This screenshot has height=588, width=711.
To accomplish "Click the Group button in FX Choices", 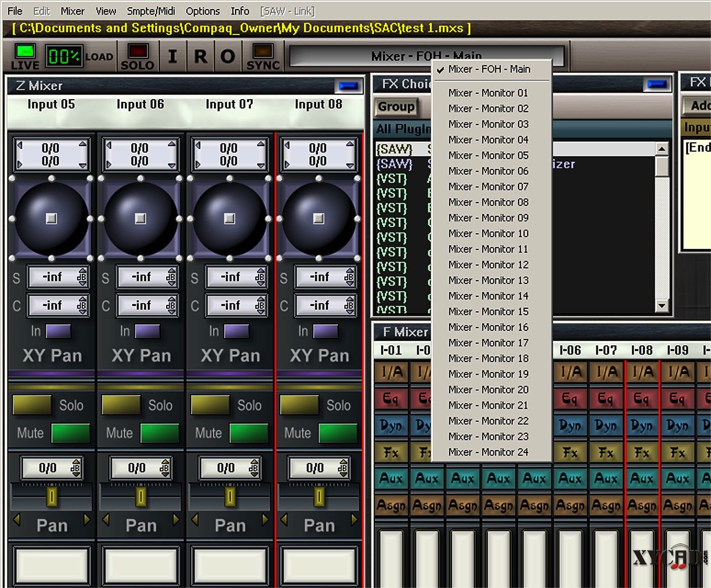I will click(x=396, y=107).
